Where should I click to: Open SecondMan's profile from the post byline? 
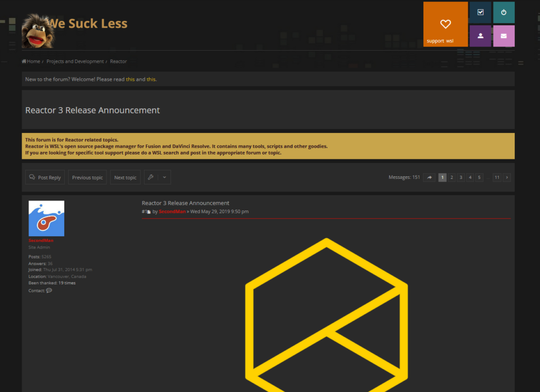click(x=172, y=212)
